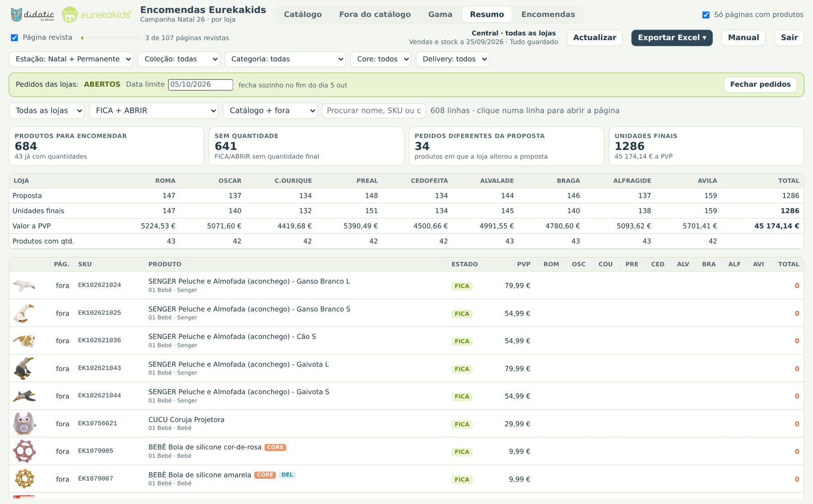Uncheck Só páginas com produtos

coord(706,15)
